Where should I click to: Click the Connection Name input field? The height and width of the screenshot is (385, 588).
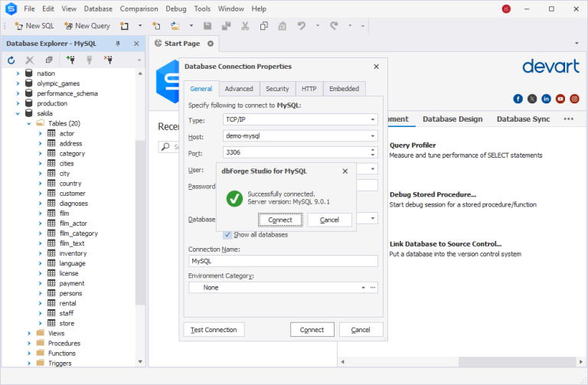click(x=283, y=261)
